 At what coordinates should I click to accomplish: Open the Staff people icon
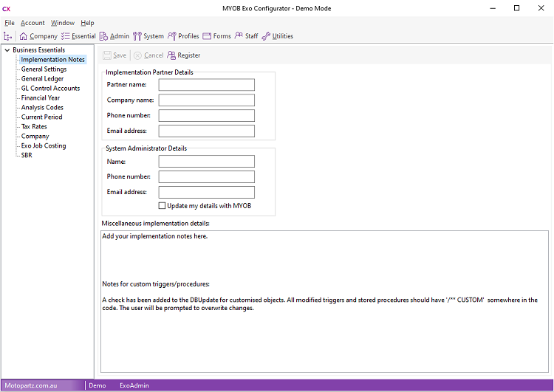239,35
